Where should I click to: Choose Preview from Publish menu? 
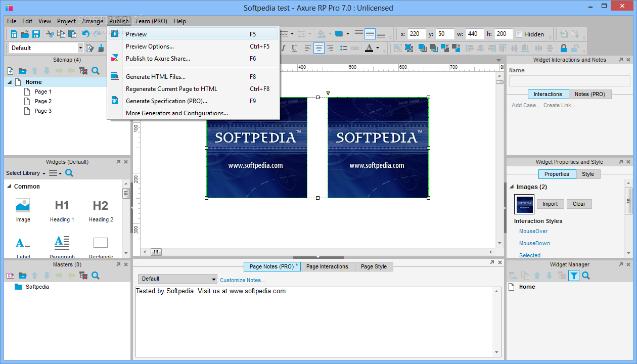194,34
